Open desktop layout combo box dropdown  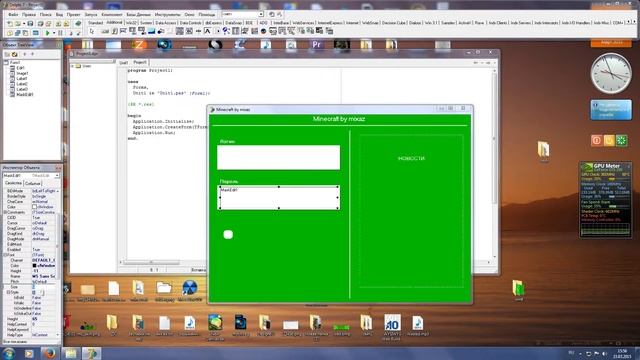pyautogui.click(x=261, y=14)
